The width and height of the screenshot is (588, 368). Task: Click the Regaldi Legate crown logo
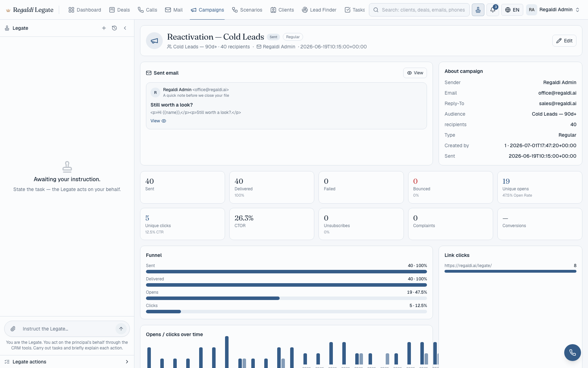(x=8, y=10)
